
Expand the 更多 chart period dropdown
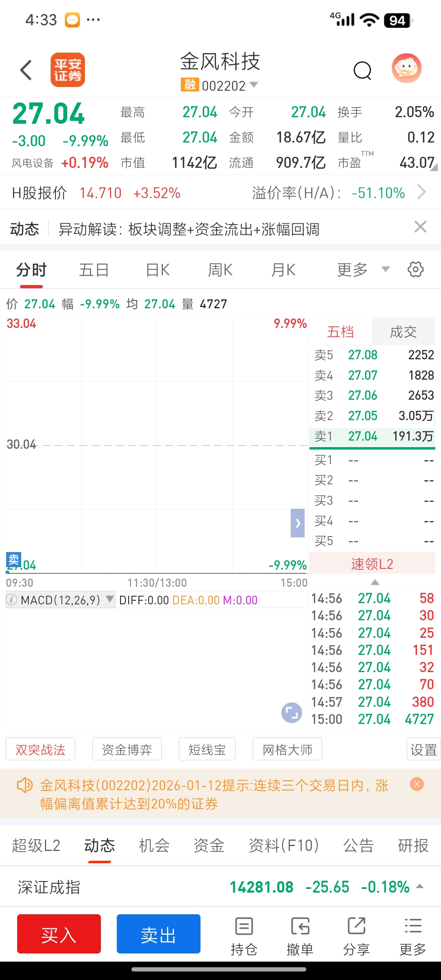click(x=363, y=270)
